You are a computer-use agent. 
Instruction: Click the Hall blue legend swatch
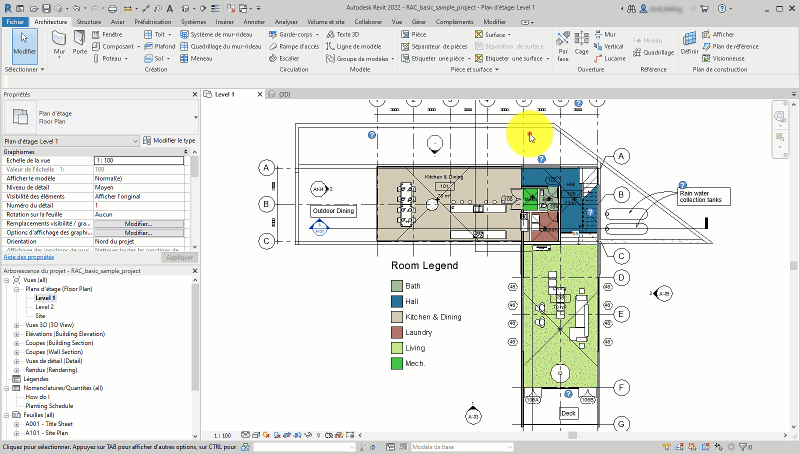point(397,301)
